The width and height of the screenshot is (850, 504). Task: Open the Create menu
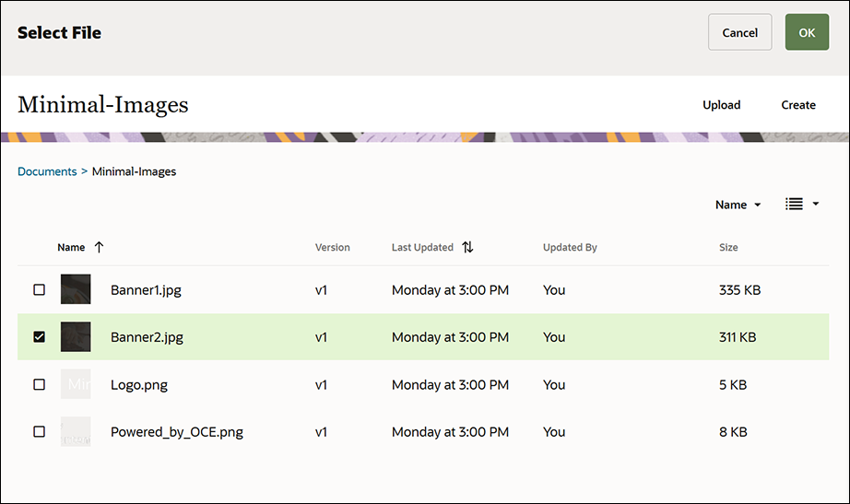[x=798, y=105]
